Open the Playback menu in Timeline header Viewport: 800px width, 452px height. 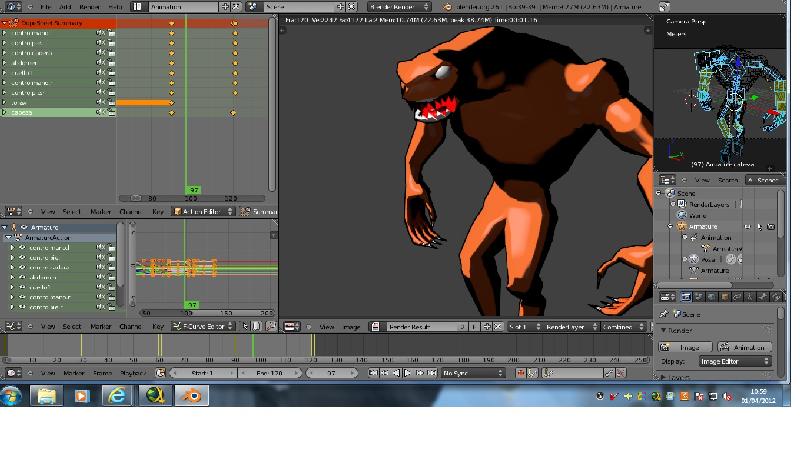[133, 373]
